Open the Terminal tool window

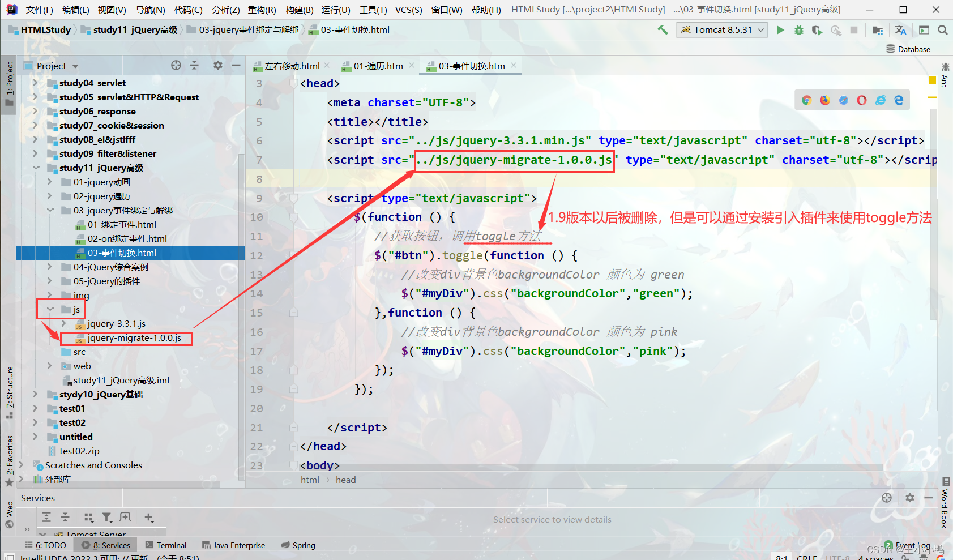pyautogui.click(x=166, y=545)
